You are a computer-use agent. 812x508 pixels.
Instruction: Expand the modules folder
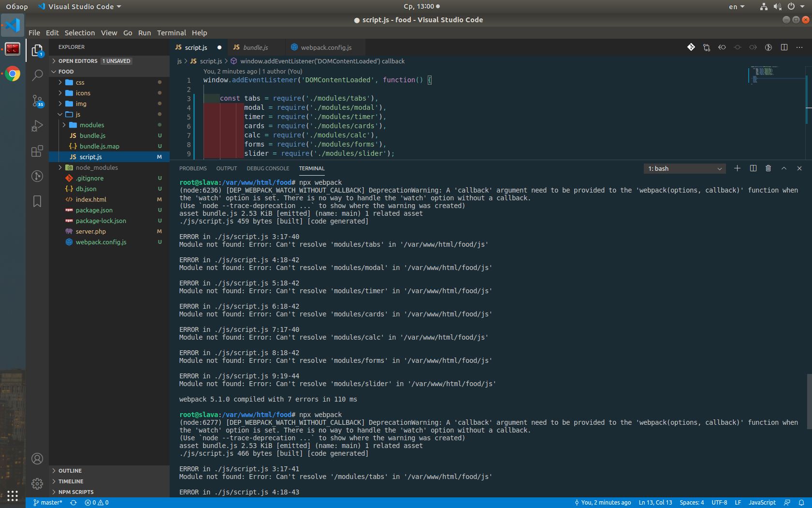(109, 125)
